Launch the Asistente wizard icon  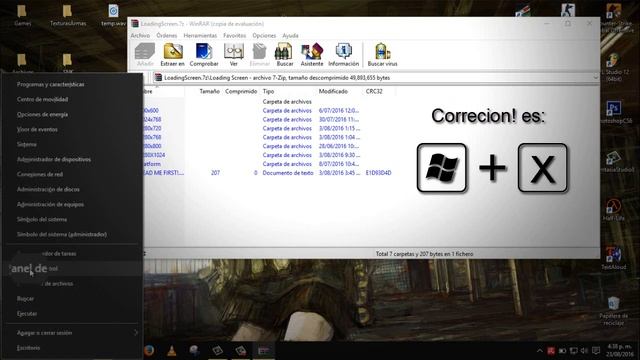(312, 55)
